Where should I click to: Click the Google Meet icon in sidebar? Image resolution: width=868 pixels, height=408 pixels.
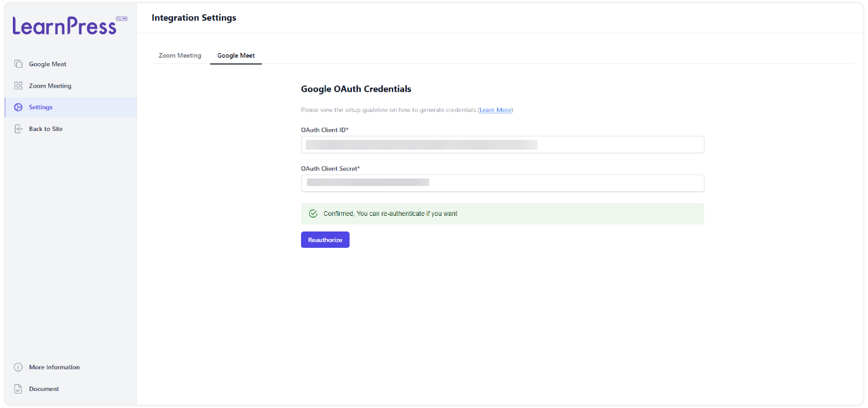(18, 64)
